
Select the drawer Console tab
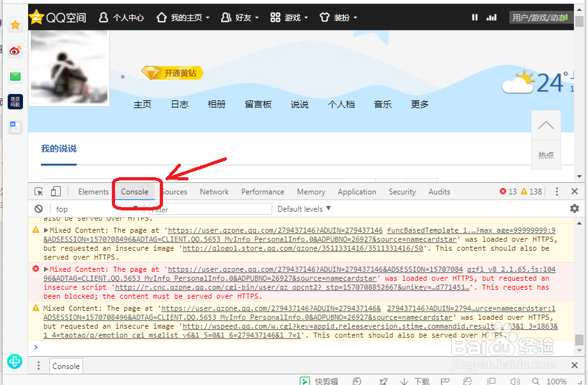tap(66, 366)
